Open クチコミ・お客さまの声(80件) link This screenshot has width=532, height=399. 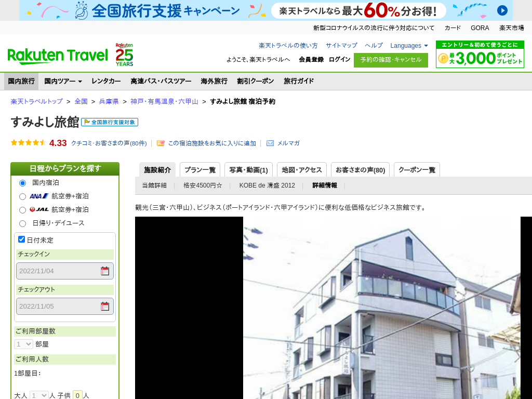(x=109, y=143)
